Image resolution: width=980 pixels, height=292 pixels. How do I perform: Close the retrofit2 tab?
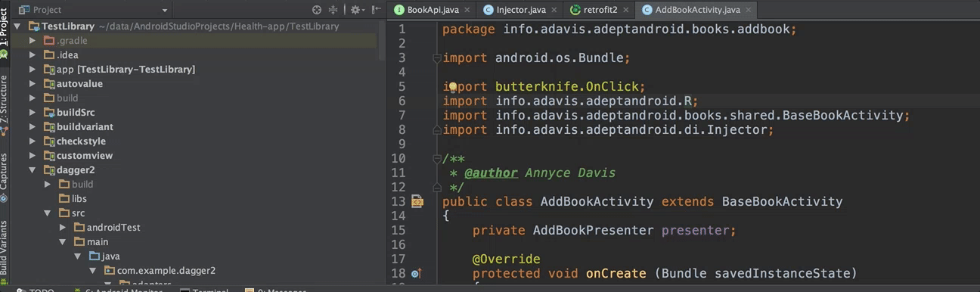[x=627, y=10]
